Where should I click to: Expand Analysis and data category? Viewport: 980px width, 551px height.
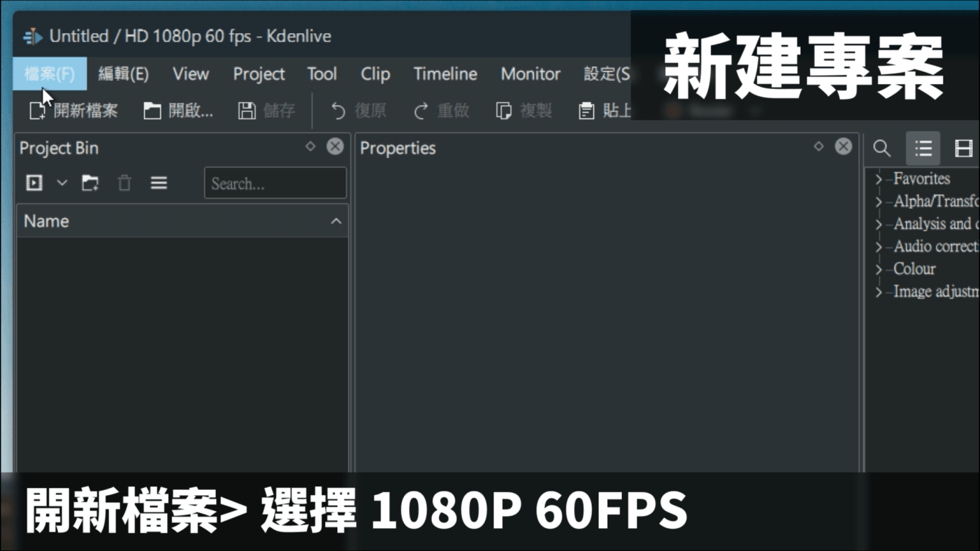point(879,225)
